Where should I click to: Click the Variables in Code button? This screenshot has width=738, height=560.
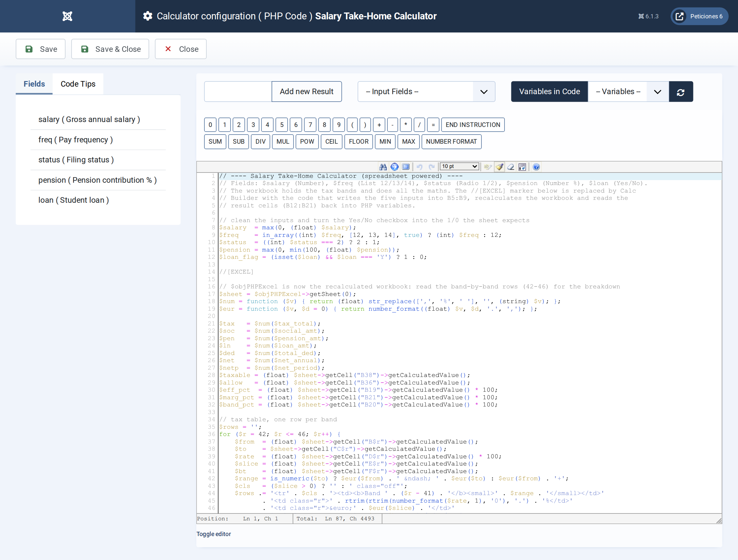(549, 92)
